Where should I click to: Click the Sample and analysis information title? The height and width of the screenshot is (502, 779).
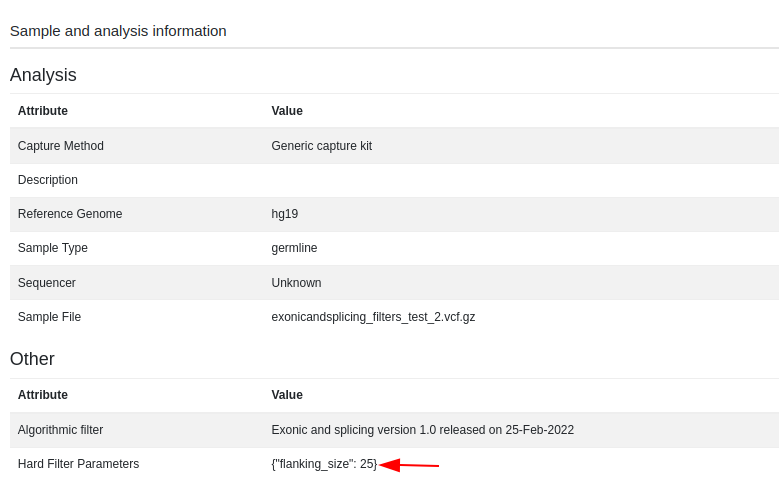coord(118,31)
